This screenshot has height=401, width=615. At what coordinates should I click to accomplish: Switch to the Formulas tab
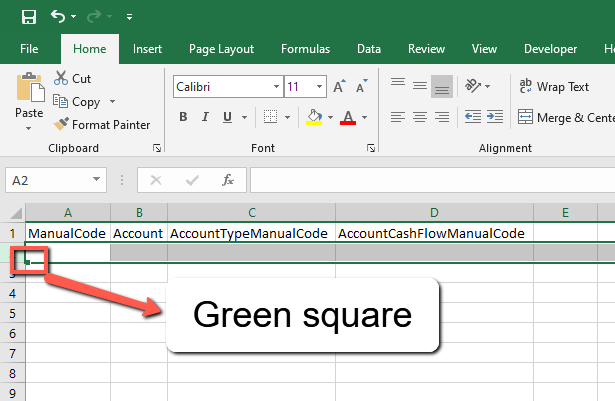[x=305, y=48]
